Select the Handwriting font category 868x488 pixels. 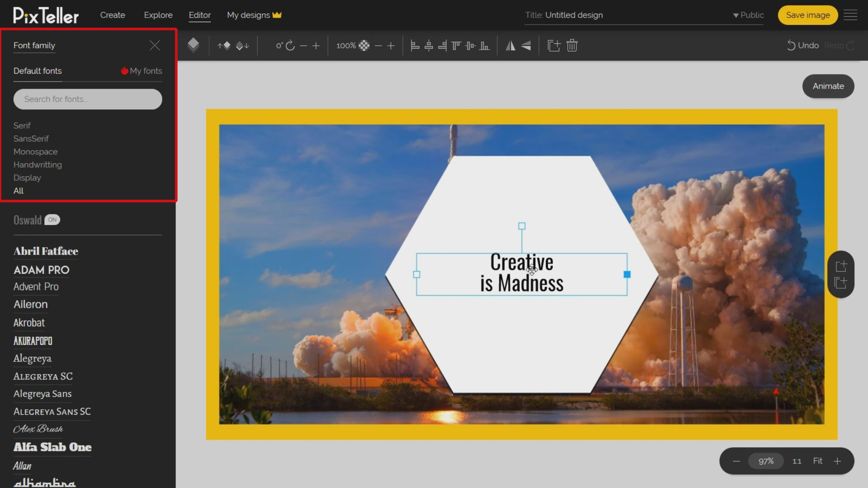pos(38,164)
